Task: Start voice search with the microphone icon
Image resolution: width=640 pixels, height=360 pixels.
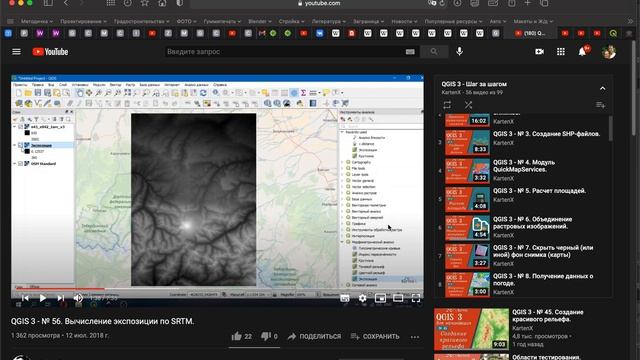Action: tap(459, 51)
